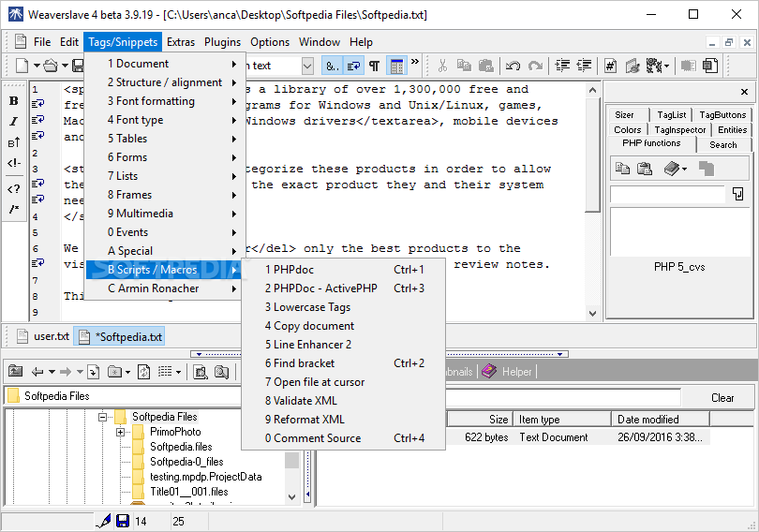
Task: Click the new document icon in toolbar
Action: [x=22, y=66]
